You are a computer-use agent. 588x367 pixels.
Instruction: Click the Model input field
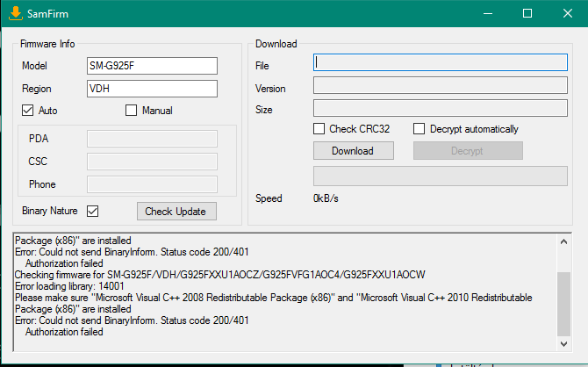pyautogui.click(x=152, y=66)
